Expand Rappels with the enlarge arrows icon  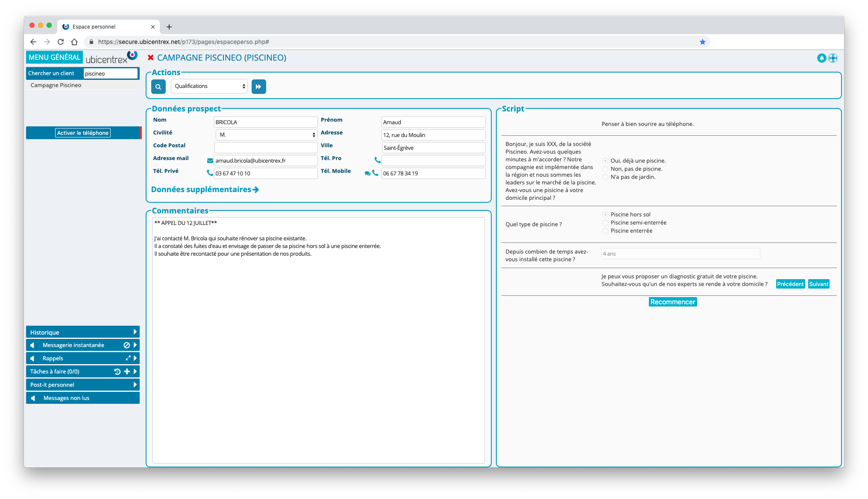[128, 358]
